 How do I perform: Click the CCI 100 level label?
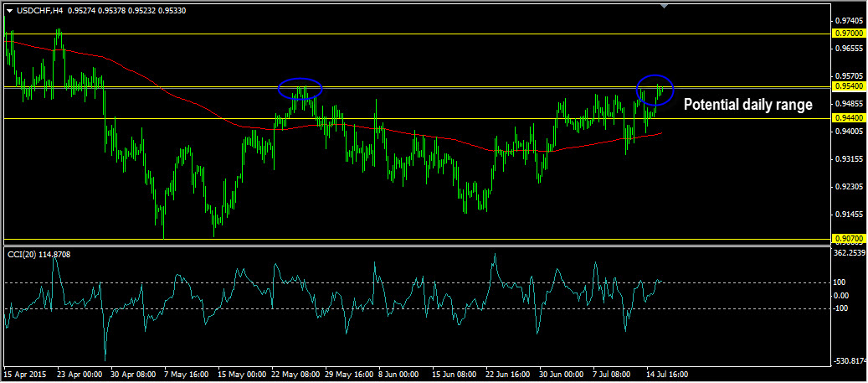(x=840, y=282)
